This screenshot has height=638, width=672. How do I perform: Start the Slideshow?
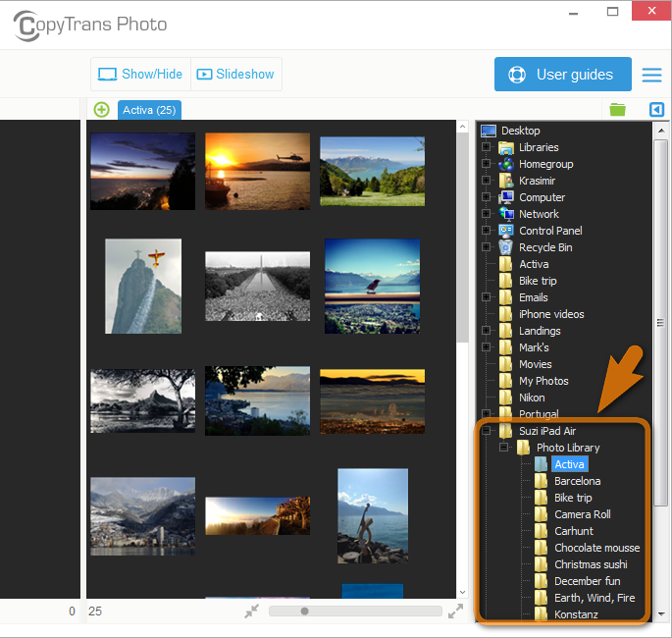236,75
